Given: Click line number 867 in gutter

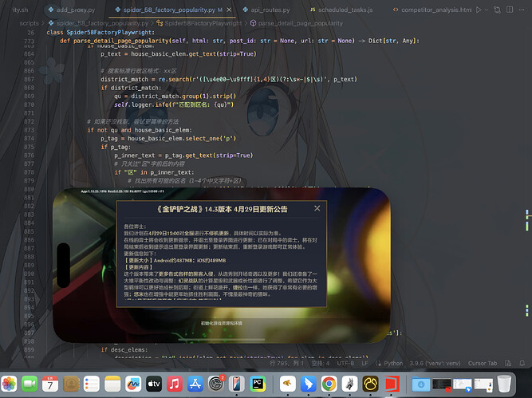Looking at the screenshot, I should pyautogui.click(x=30, y=79).
